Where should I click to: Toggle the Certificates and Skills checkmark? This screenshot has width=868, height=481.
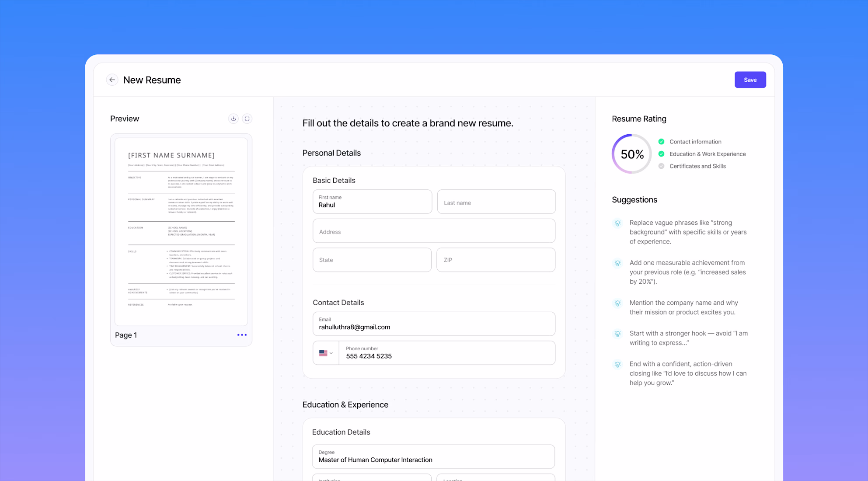pyautogui.click(x=661, y=166)
